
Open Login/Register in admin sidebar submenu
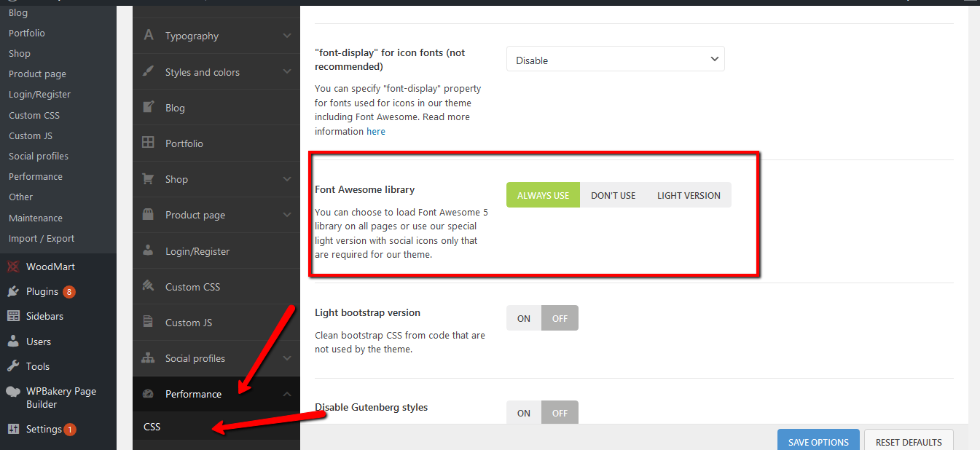point(40,95)
